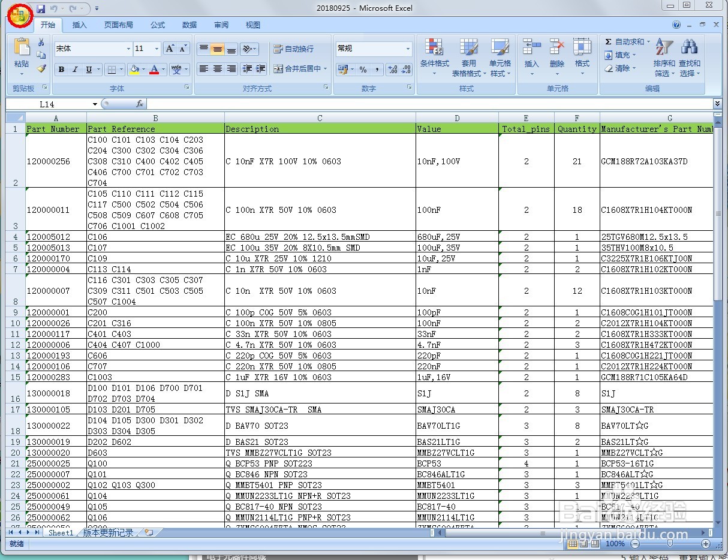Select cell containing 120000256
Screen dimensions: 728x560
click(x=56, y=161)
